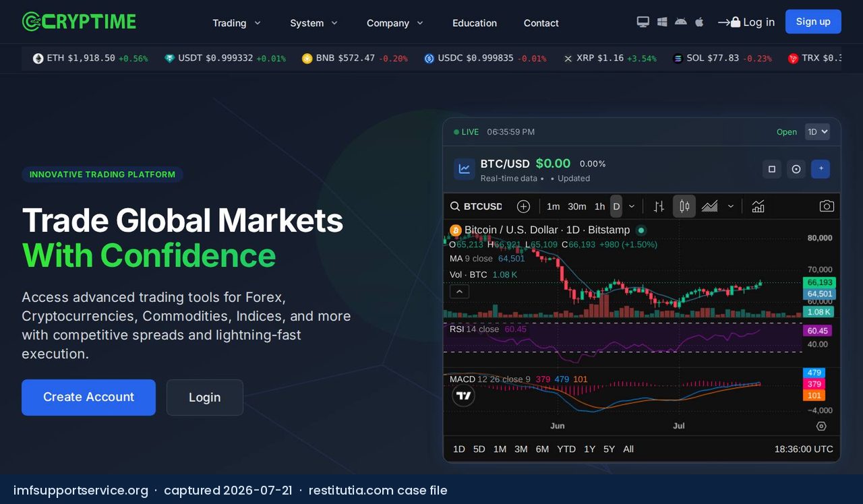Select the 1m interval
863x504 pixels.
pyautogui.click(x=554, y=206)
